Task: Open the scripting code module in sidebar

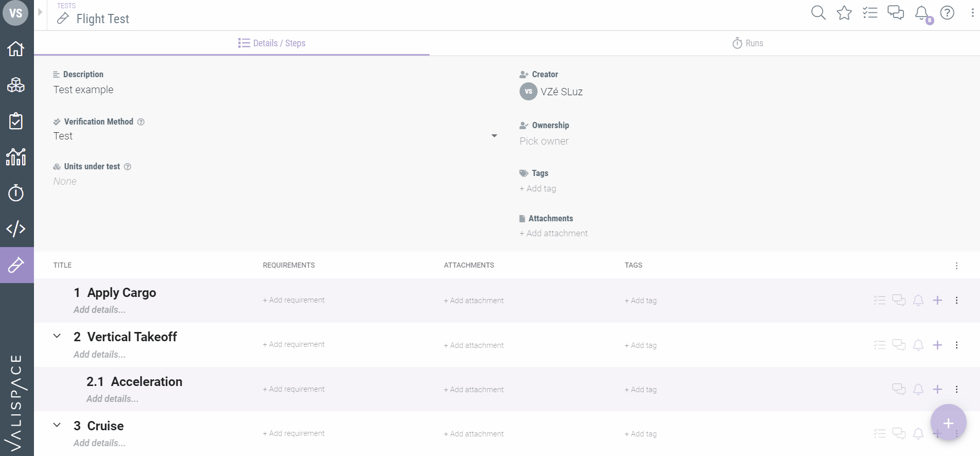Action: click(16, 229)
